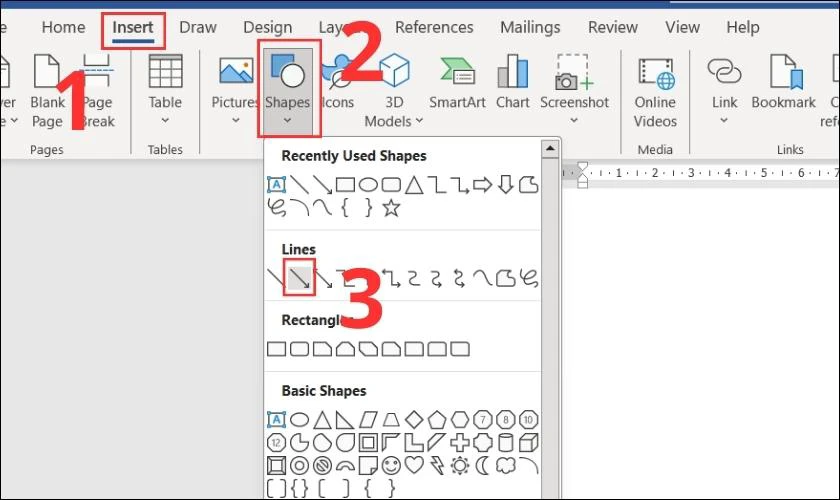The image size is (840, 500).
Task: Insert the L-Shape basic shape
Action: pos(414,443)
